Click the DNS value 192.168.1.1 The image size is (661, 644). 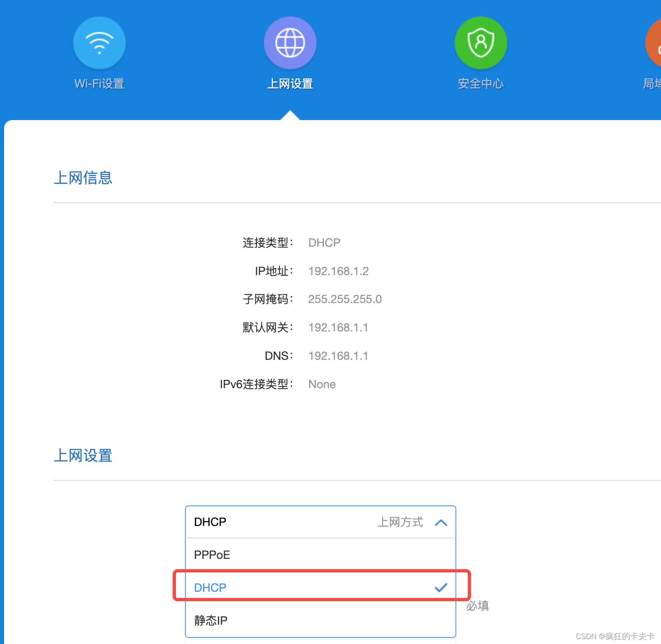coord(338,356)
